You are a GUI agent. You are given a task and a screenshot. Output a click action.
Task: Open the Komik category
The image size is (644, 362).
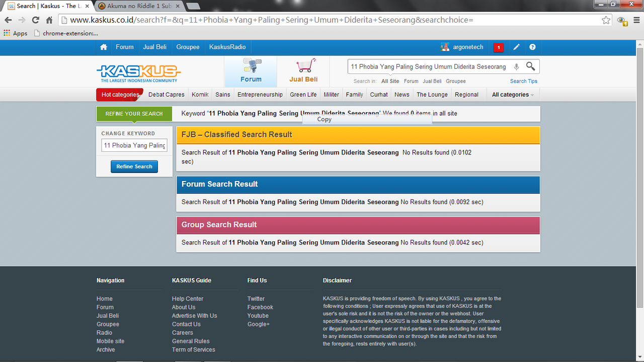200,95
